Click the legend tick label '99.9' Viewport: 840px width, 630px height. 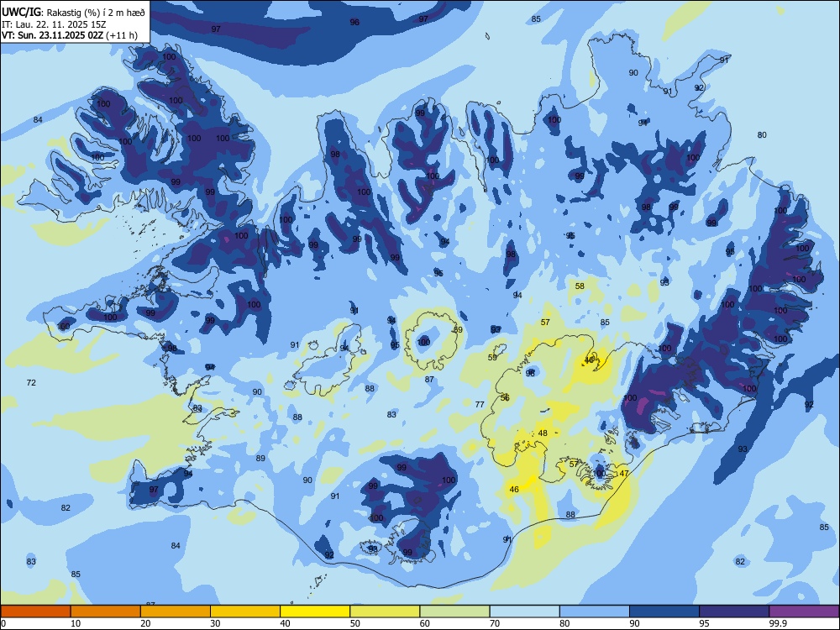(777, 623)
